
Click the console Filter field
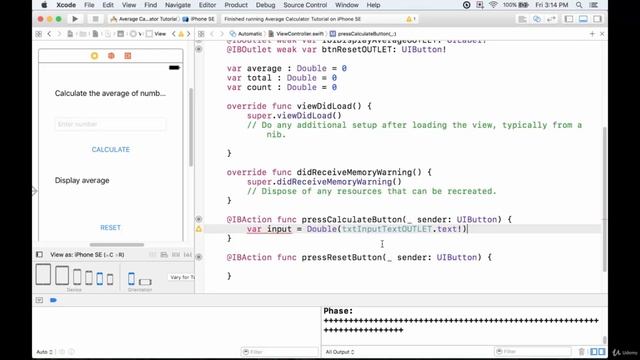tap(533, 351)
